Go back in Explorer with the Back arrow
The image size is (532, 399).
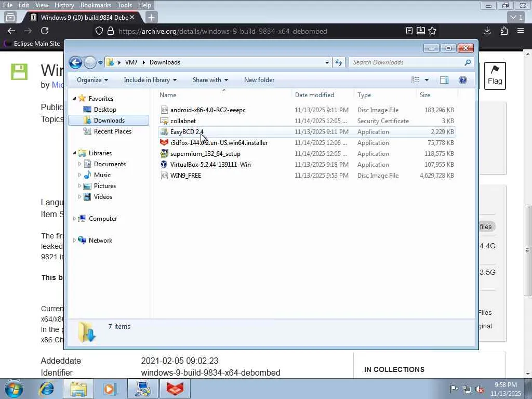tap(75, 62)
